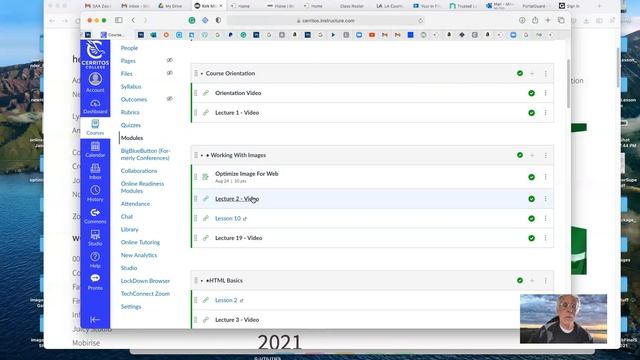Open options menu for Working With Images module
The image size is (640, 360).
tap(545, 155)
